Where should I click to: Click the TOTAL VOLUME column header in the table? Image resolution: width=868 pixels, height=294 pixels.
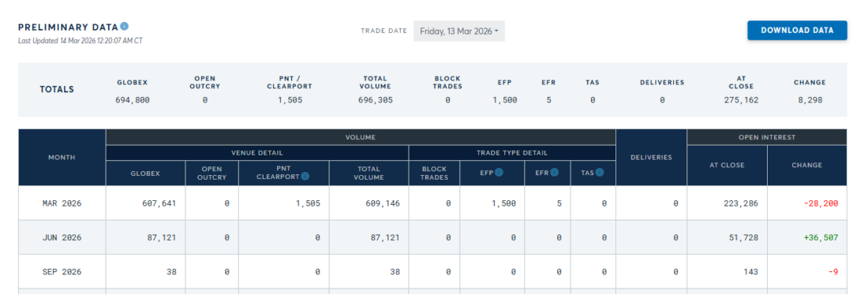click(x=369, y=173)
